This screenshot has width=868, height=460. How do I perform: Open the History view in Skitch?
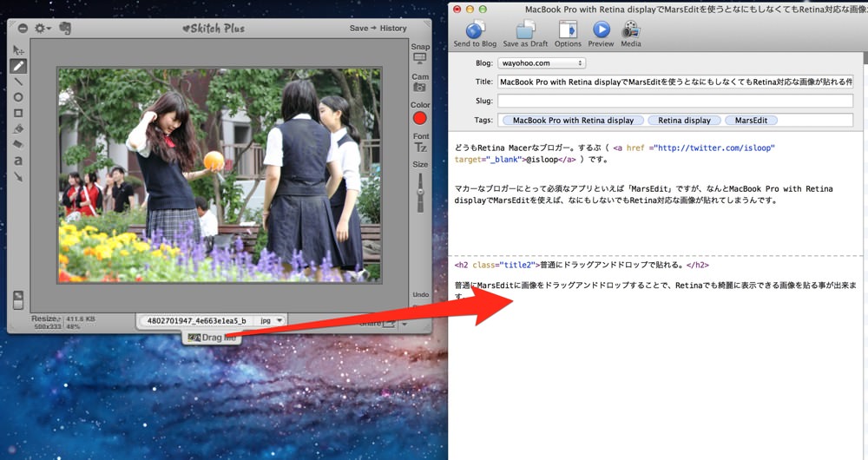[393, 29]
